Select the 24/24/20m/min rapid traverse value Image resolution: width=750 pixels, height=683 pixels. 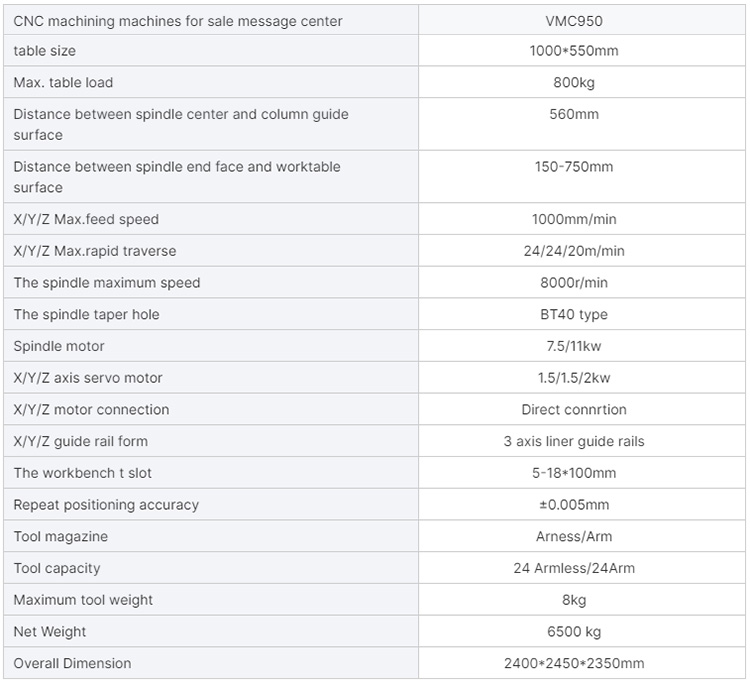pos(574,251)
